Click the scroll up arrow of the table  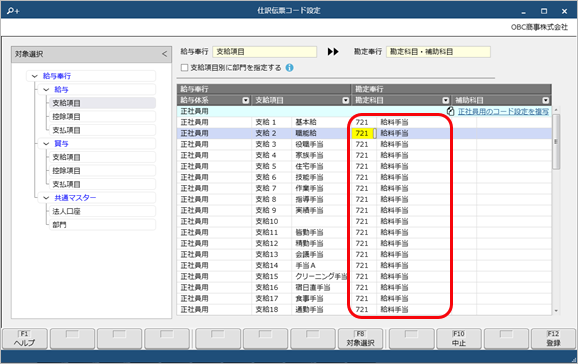click(556, 110)
